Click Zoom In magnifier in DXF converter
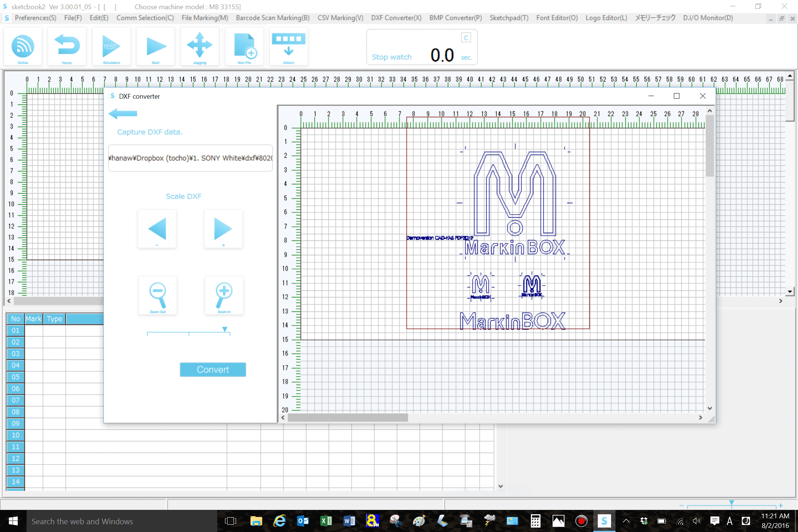The height and width of the screenshot is (532, 798). point(224,296)
